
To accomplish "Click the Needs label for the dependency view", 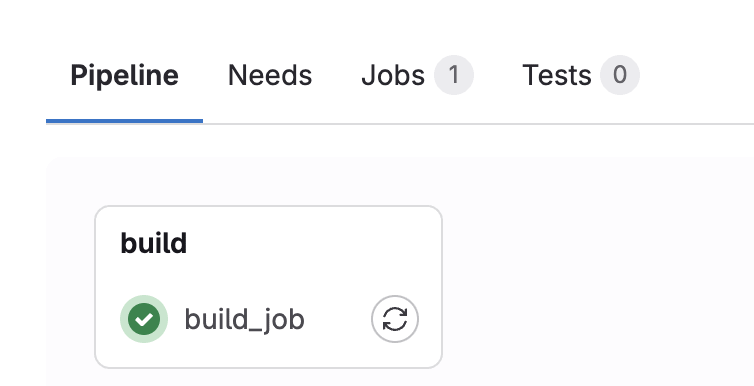I will point(270,75).
